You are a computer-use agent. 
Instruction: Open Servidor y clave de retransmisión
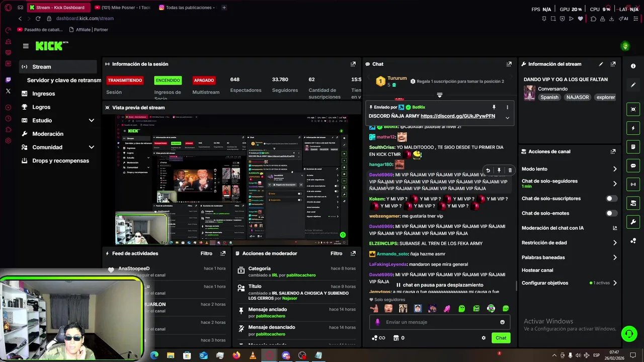(x=64, y=80)
